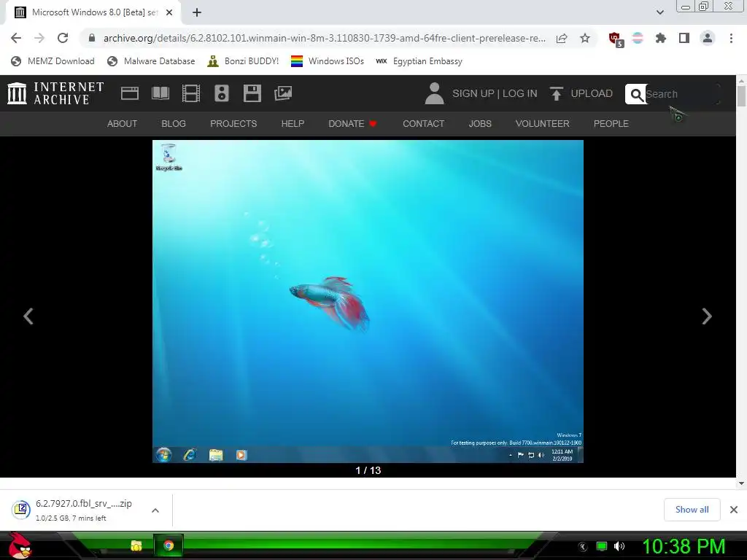
Task: Go back with browser back arrow
Action: pos(16,38)
